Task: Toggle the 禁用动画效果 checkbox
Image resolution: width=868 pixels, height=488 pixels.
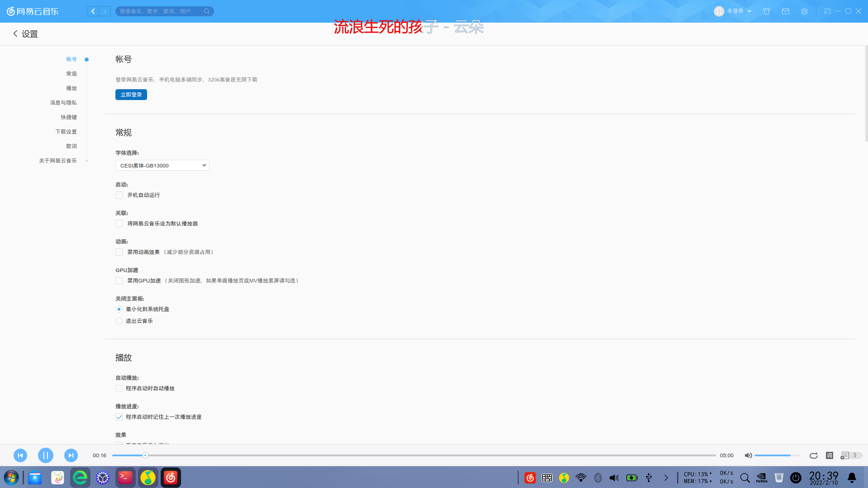Action: pyautogui.click(x=119, y=252)
